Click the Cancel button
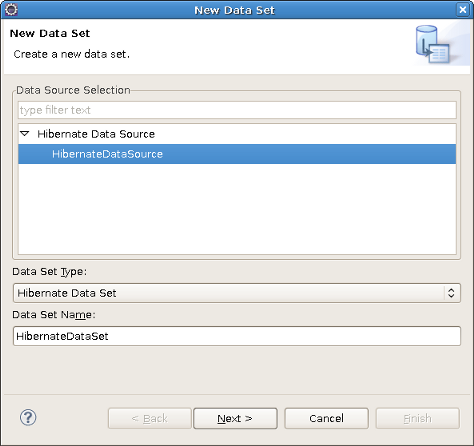474x446 pixels. [326, 418]
